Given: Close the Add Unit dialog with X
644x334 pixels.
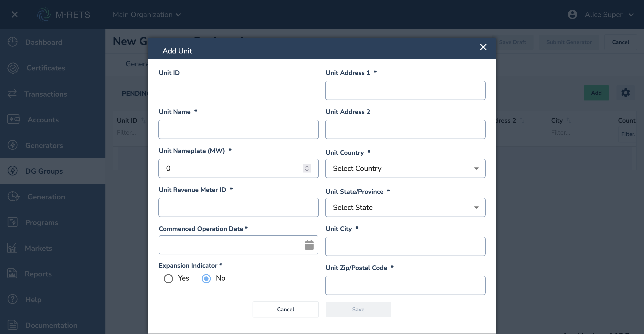Looking at the screenshot, I should point(483,47).
